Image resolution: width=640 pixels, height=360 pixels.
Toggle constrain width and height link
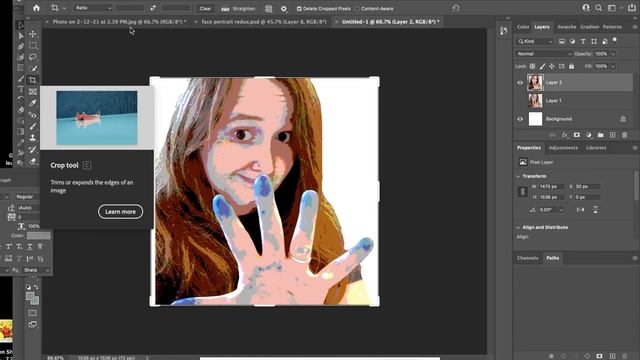pos(522,191)
